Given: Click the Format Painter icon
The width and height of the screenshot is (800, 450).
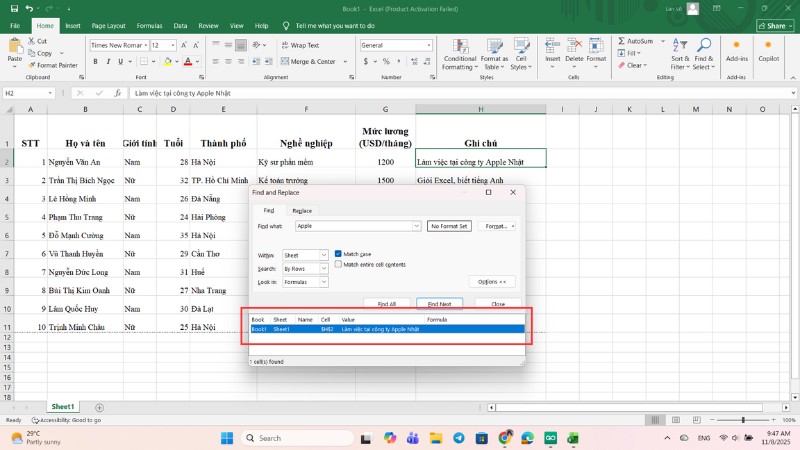Looking at the screenshot, I should (x=33, y=65).
